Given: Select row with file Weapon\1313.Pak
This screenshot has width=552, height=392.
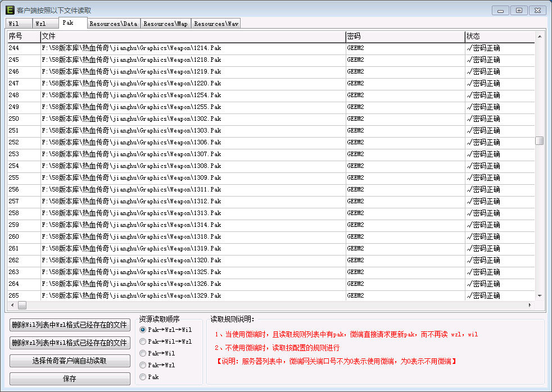Looking at the screenshot, I should click(x=271, y=213).
